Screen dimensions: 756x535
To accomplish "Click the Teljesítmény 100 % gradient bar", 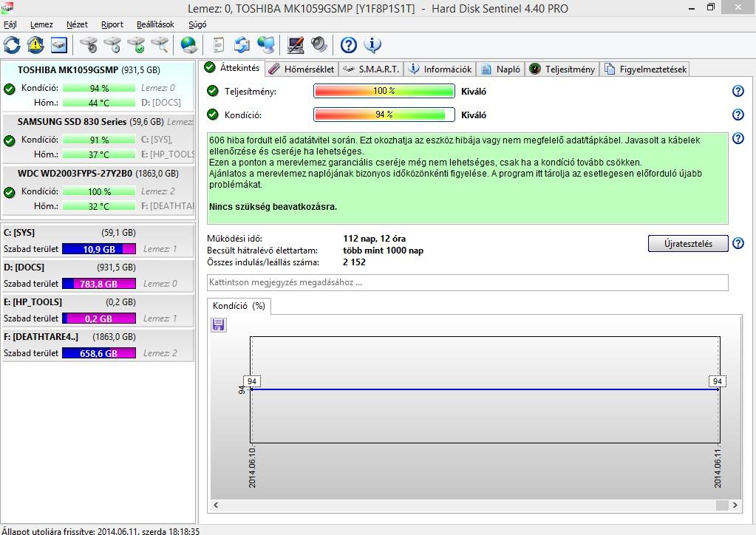I will (384, 91).
